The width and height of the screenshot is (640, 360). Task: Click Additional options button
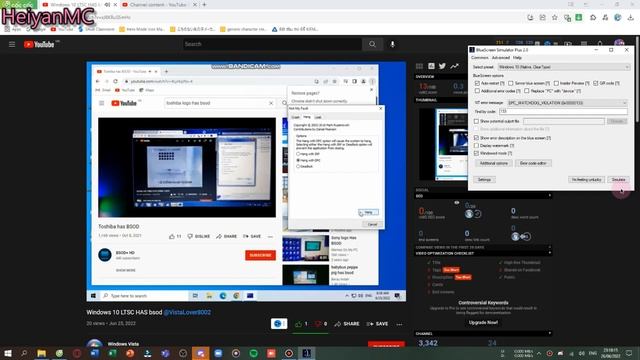493,163
